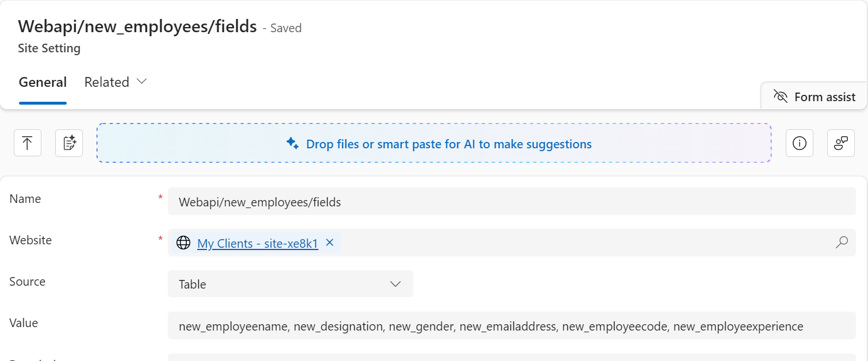Click the Source field label
The width and height of the screenshot is (868, 361).
tap(28, 282)
